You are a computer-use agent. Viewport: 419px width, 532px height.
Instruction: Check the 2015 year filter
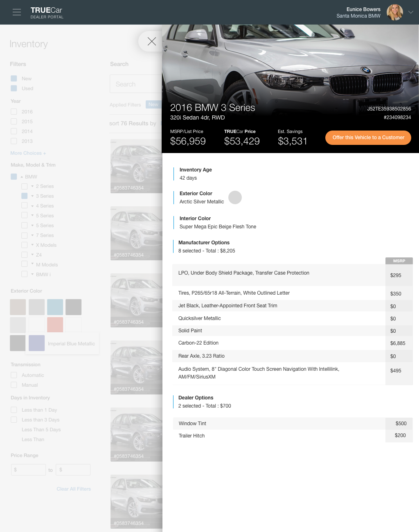click(x=14, y=121)
